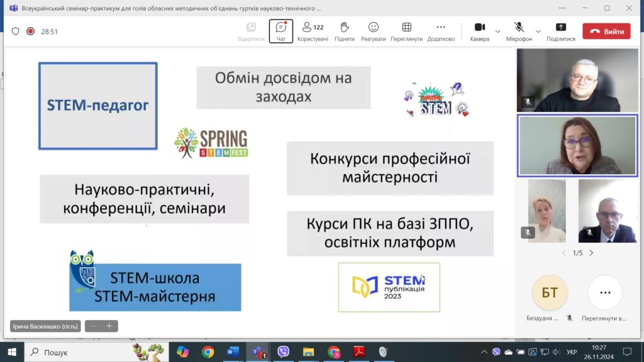The height and width of the screenshot is (362, 644).
Task: Leave the meeting with Вийти
Action: point(607,31)
